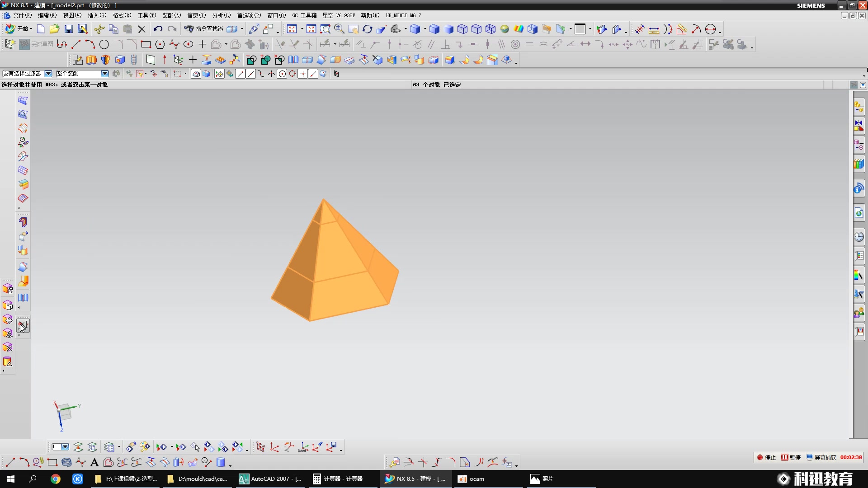Select the sketch Circle tool

coord(104,44)
